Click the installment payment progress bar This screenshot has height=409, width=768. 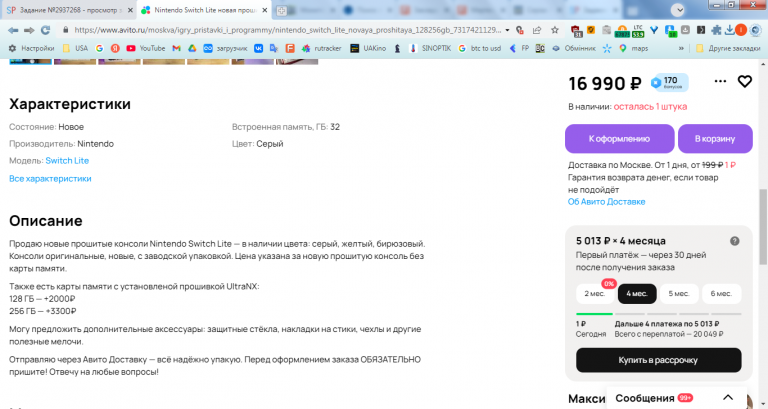pos(658,313)
